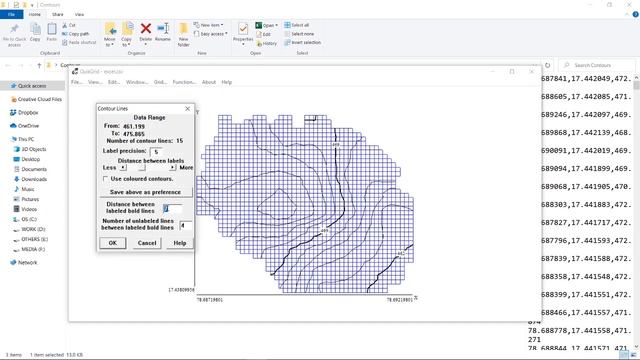Select Quick access in sidebar

(x=32, y=86)
